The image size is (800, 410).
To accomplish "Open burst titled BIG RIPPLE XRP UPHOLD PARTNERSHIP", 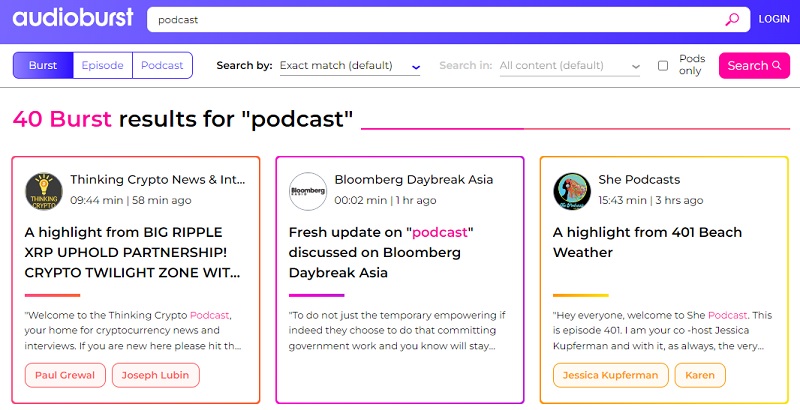I will click(x=133, y=252).
